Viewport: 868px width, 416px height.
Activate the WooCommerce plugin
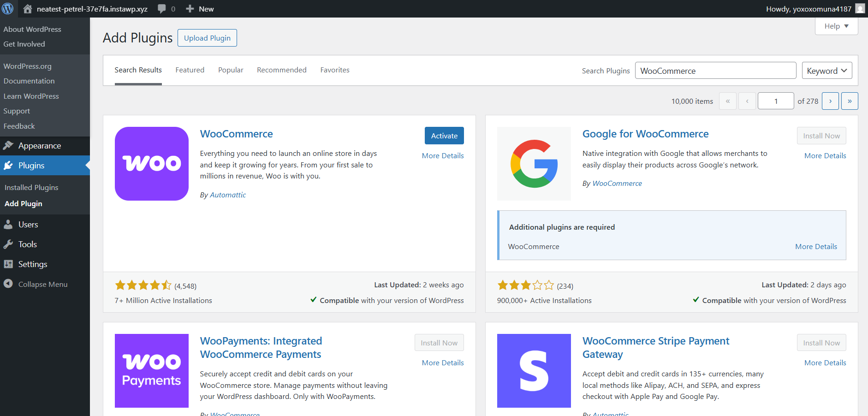click(x=444, y=136)
